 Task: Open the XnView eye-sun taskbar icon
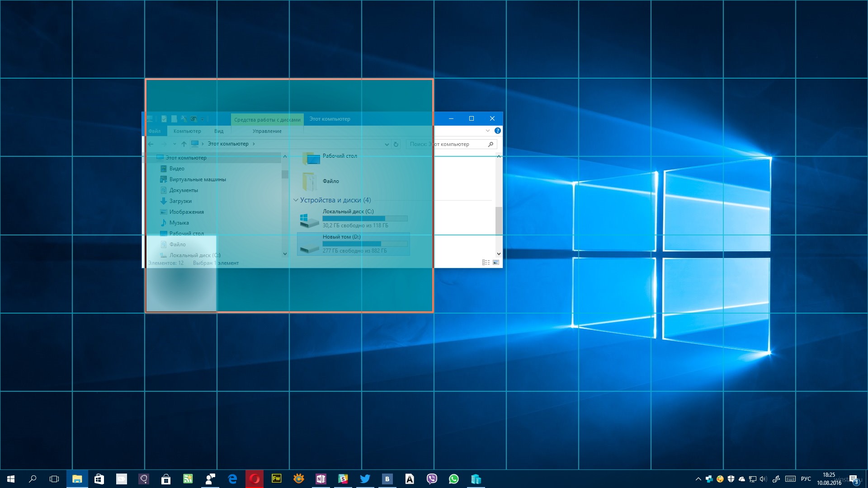[299, 479]
